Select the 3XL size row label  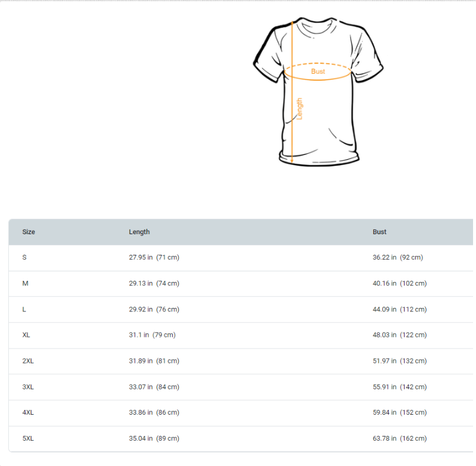(x=28, y=387)
